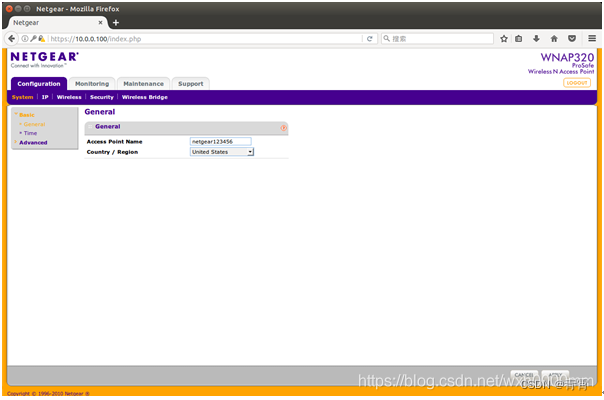Bookmark this page with the star icon

pos(503,39)
